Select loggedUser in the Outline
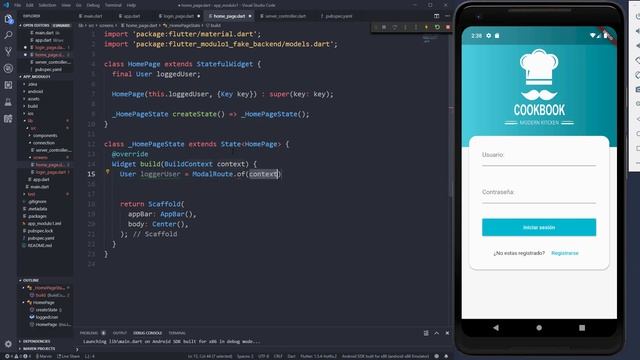Viewport: 640px width, 360px height. click(x=47, y=317)
